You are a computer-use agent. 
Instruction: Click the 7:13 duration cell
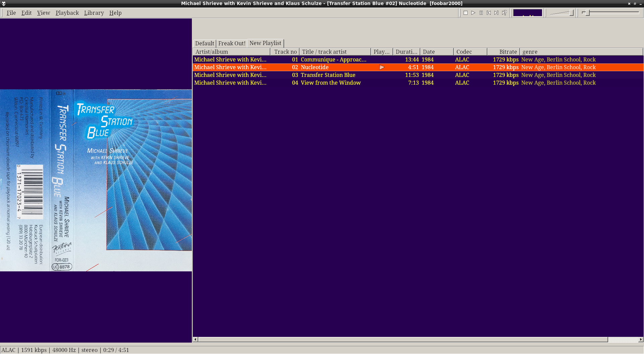[413, 83]
